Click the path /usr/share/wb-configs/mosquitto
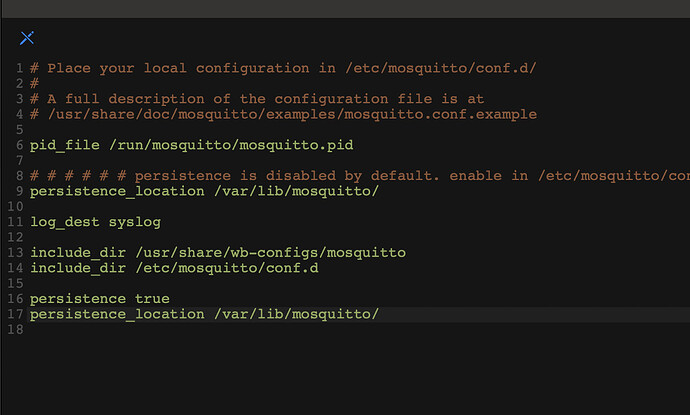 pos(271,253)
